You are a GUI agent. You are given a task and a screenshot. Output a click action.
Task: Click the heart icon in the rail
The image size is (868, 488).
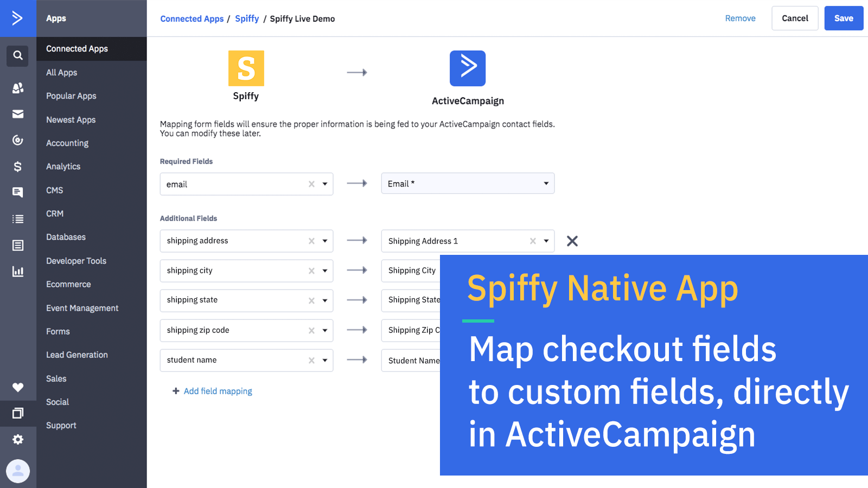tap(18, 387)
